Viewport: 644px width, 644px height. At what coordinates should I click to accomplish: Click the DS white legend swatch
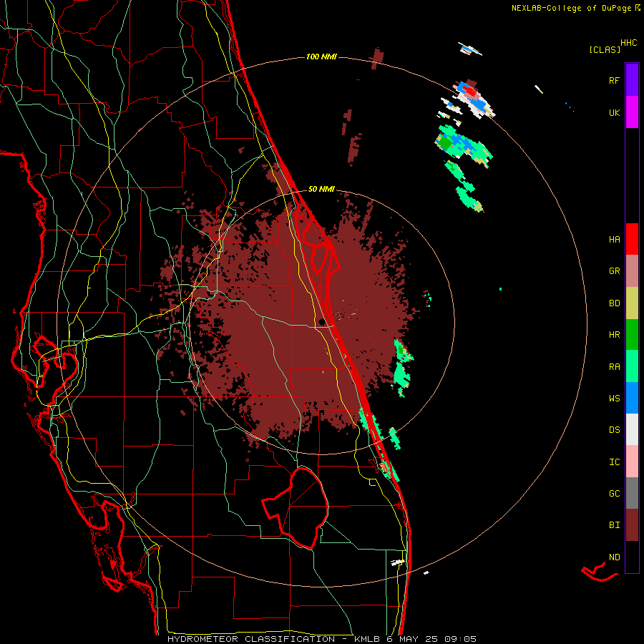pos(632,429)
